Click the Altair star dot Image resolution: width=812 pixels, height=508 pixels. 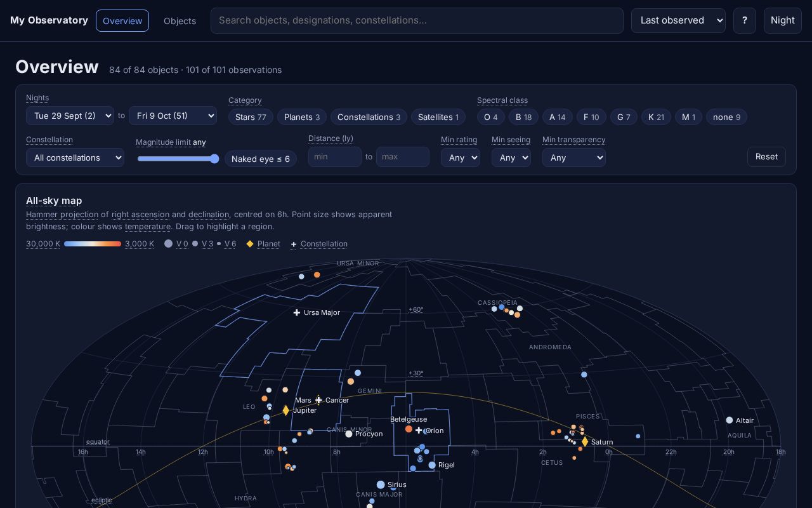click(730, 420)
